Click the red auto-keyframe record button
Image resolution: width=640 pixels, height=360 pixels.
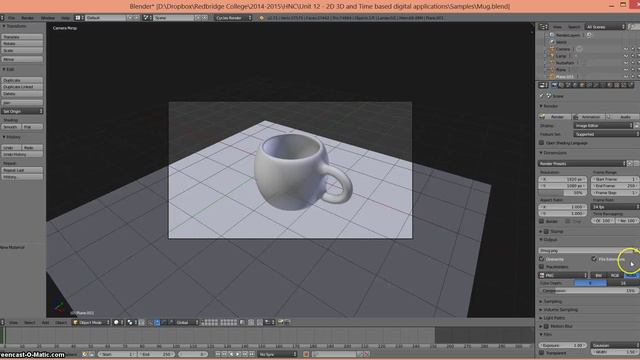pos(306,354)
